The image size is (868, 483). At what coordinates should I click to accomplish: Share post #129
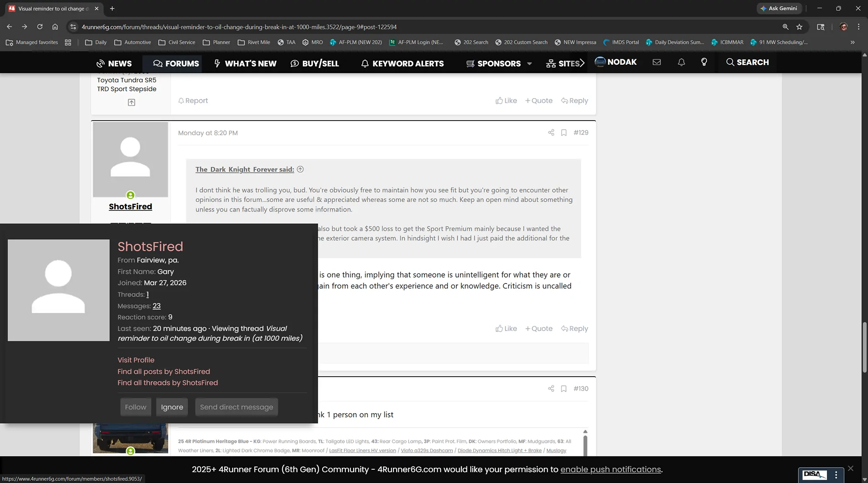pyautogui.click(x=551, y=133)
